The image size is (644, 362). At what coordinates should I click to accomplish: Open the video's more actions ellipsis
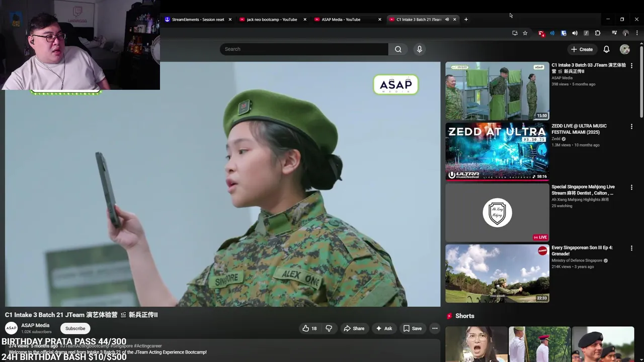435,328
